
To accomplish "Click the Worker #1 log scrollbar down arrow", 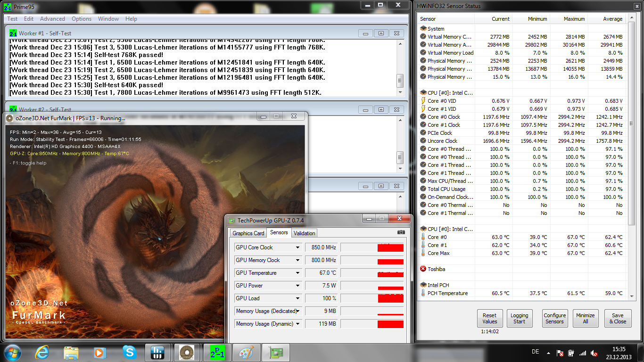I will tap(400, 92).
